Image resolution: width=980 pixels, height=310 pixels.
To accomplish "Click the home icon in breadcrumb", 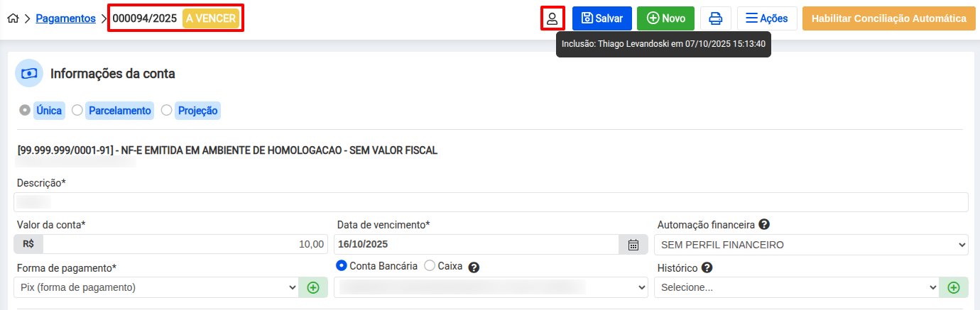I will (x=13, y=18).
